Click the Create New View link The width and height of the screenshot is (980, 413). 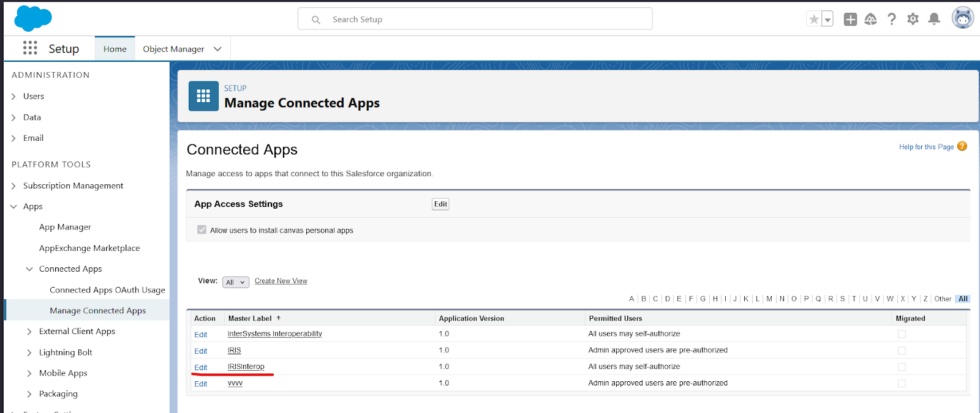[x=281, y=281]
